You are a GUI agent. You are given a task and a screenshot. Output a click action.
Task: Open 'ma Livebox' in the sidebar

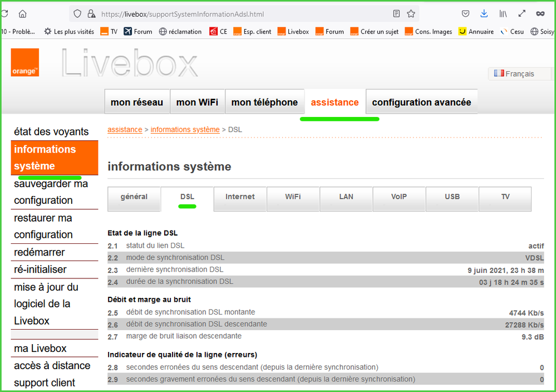click(x=55, y=349)
